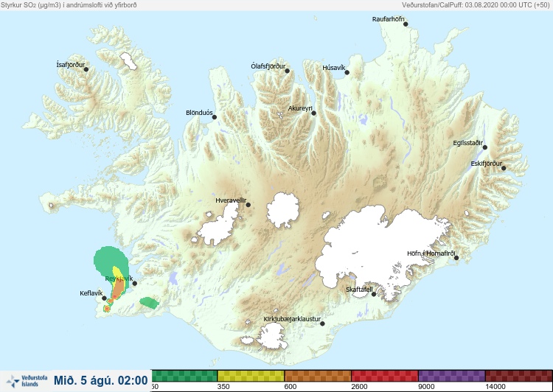Click the Reykjavík station dot
553x392 pixels.
134,284
